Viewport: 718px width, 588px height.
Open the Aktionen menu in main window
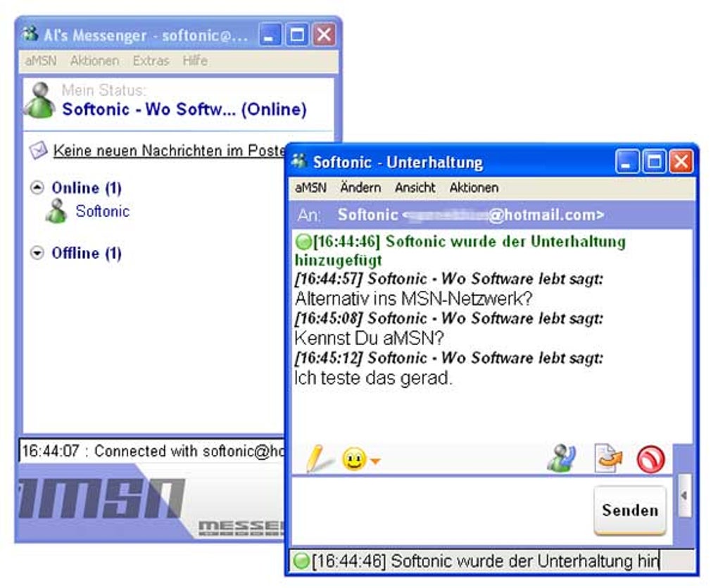click(x=94, y=61)
